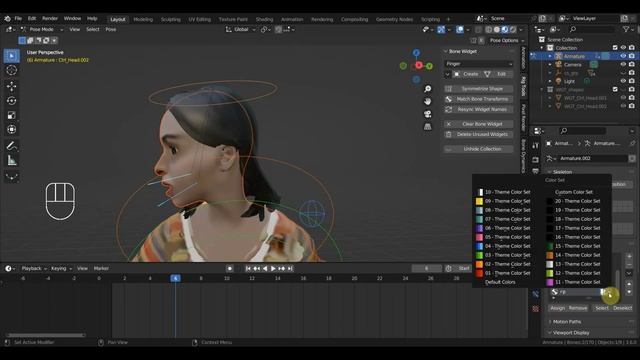Select the rendered viewport shading icon
Viewport: 640px width, 360px height.
(513, 29)
